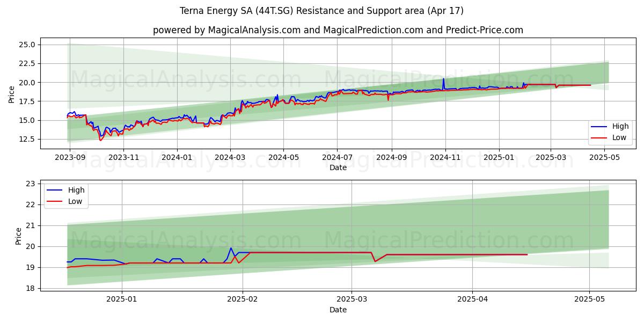
Task: Click the '25.0' price tick label
Action: [x=27, y=45]
